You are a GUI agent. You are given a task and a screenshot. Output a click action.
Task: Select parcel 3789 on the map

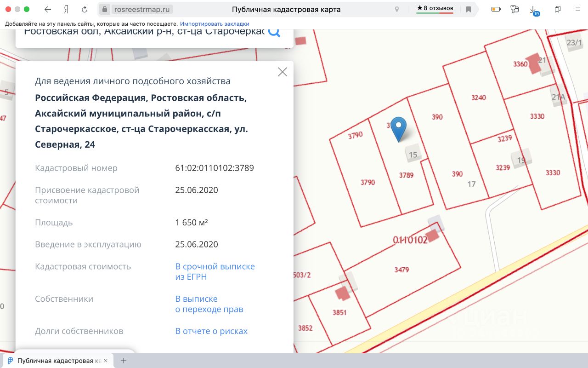(x=406, y=175)
